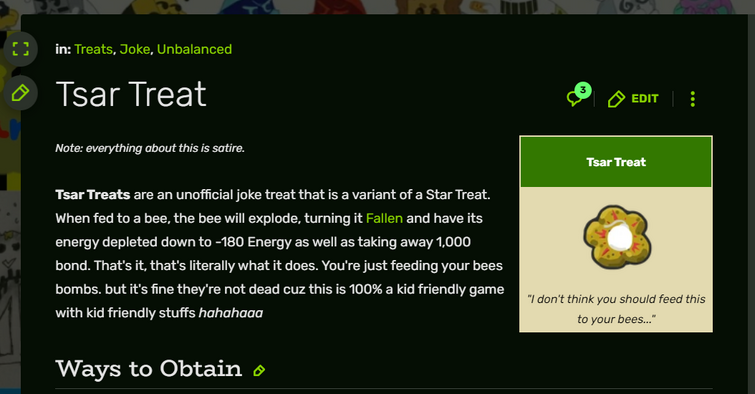This screenshot has height=394, width=755.
Task: Click the pencil edit icon in left sidebar
Action: coord(20,93)
